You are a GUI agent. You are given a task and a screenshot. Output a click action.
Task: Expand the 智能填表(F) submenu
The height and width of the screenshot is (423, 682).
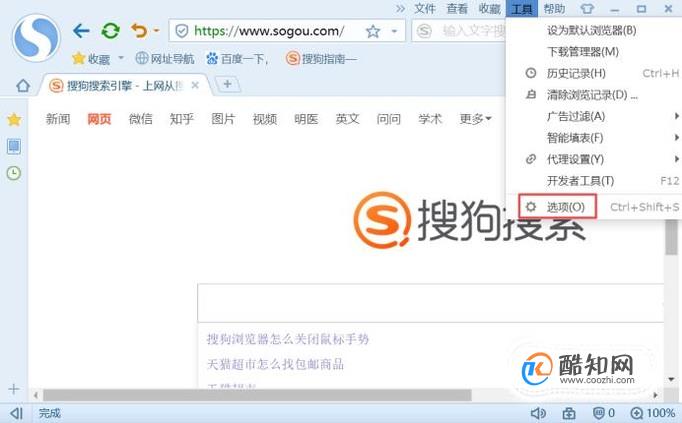coord(594,138)
